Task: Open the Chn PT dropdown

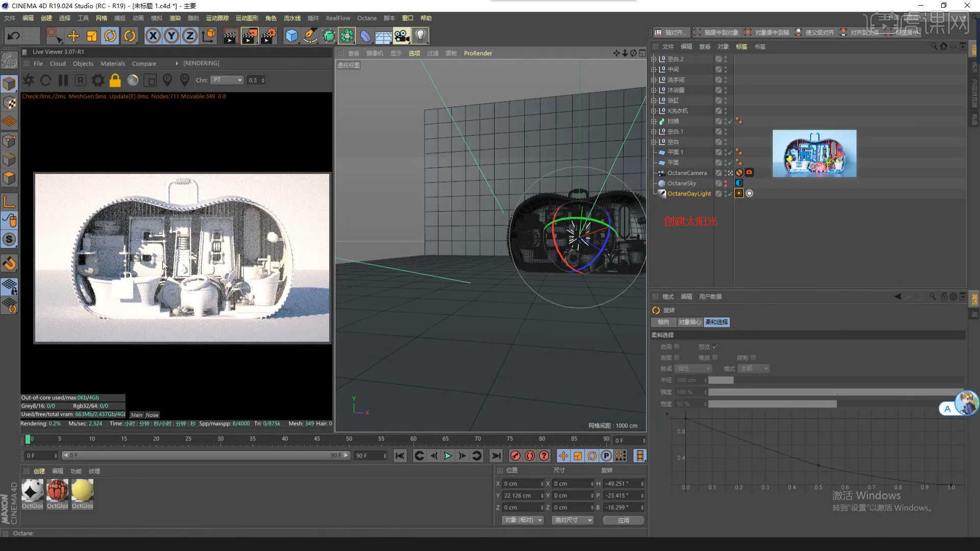Action: pyautogui.click(x=228, y=80)
